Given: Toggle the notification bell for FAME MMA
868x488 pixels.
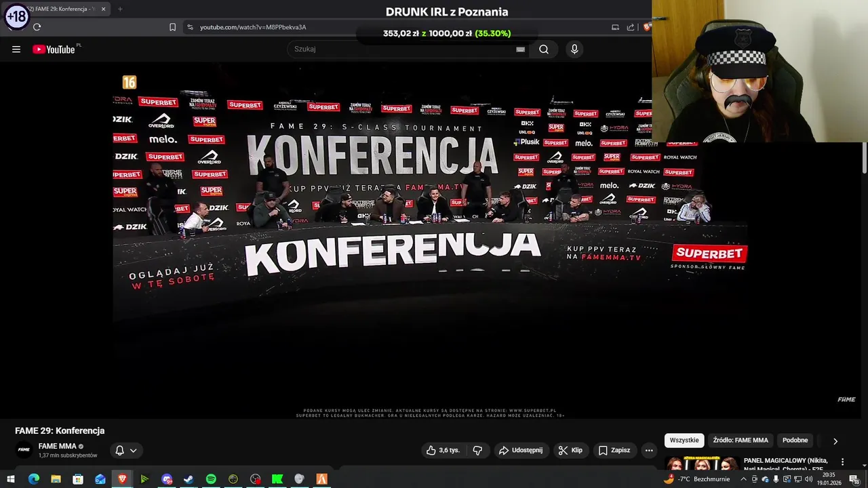Looking at the screenshot, I should point(119,450).
